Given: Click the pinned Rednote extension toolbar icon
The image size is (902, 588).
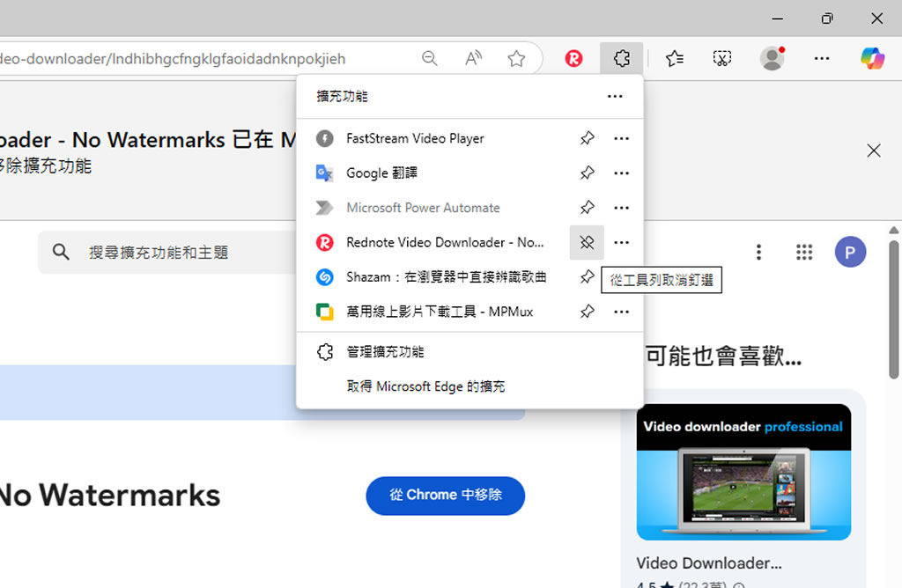Looking at the screenshot, I should pyautogui.click(x=573, y=58).
